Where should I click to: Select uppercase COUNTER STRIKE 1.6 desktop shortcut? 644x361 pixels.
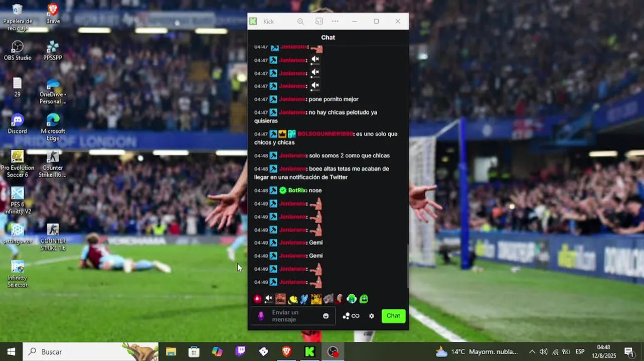coord(53,238)
